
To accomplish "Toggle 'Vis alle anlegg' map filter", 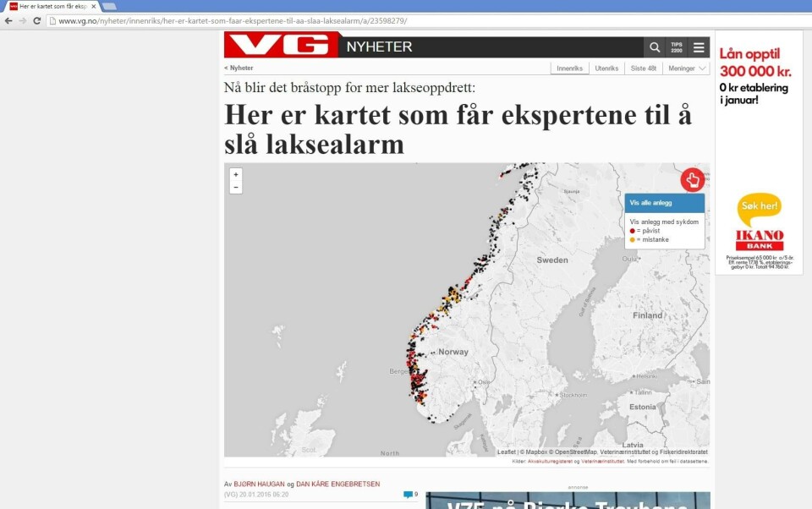I will coord(664,203).
